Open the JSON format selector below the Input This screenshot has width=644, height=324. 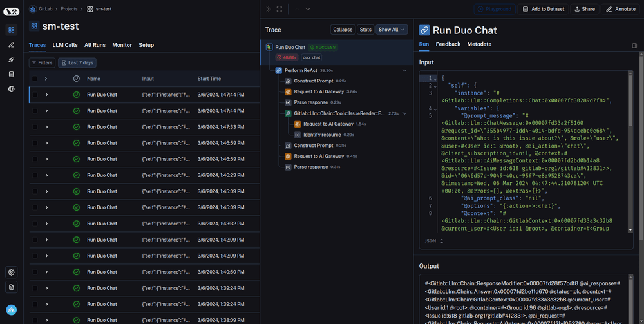pos(434,241)
